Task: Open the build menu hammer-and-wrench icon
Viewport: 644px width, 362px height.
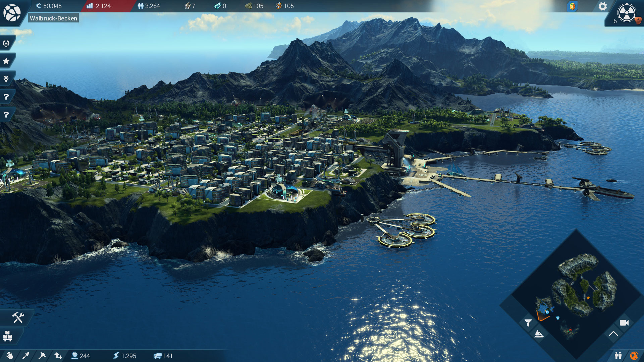Action: click(18, 317)
